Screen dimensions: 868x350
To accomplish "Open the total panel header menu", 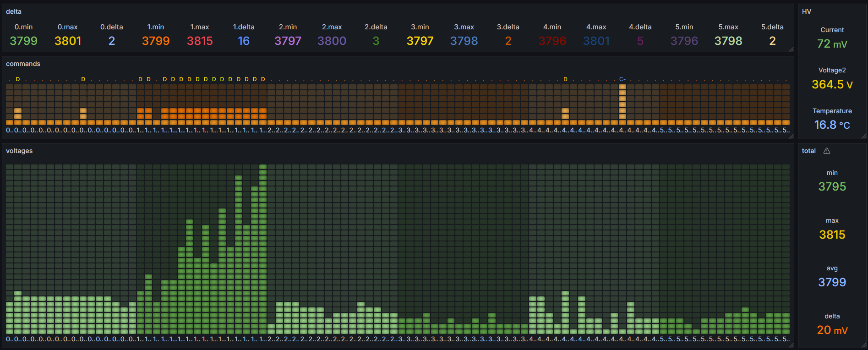I will pyautogui.click(x=809, y=151).
